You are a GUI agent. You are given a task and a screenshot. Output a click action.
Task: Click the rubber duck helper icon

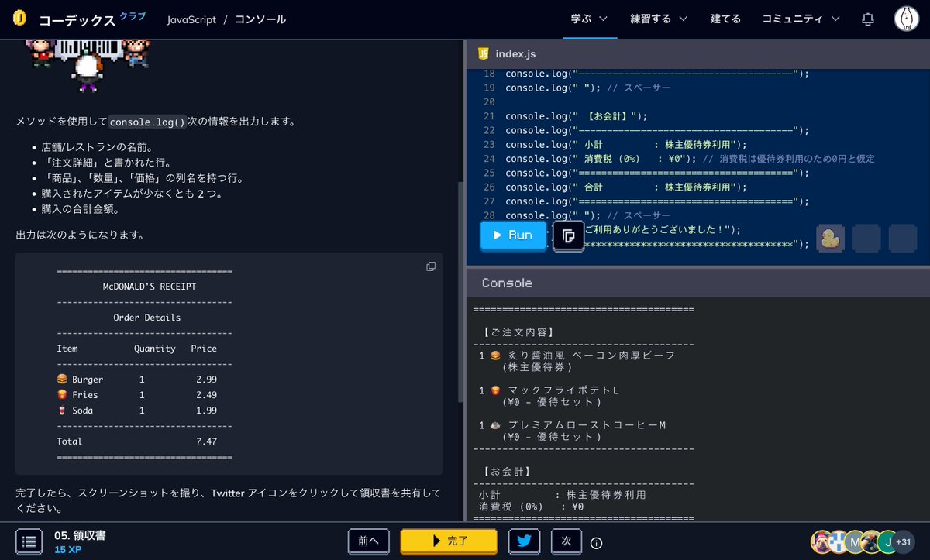click(x=831, y=238)
